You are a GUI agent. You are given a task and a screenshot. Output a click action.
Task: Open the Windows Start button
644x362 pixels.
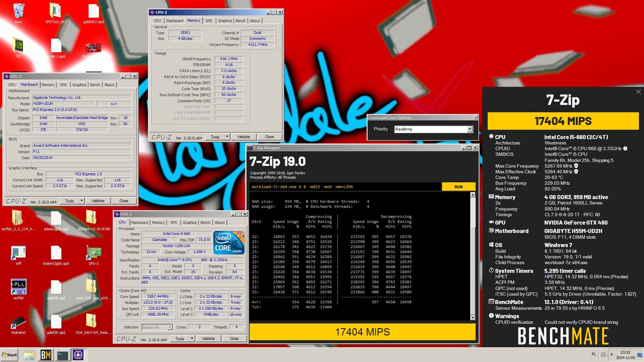click(x=9, y=355)
